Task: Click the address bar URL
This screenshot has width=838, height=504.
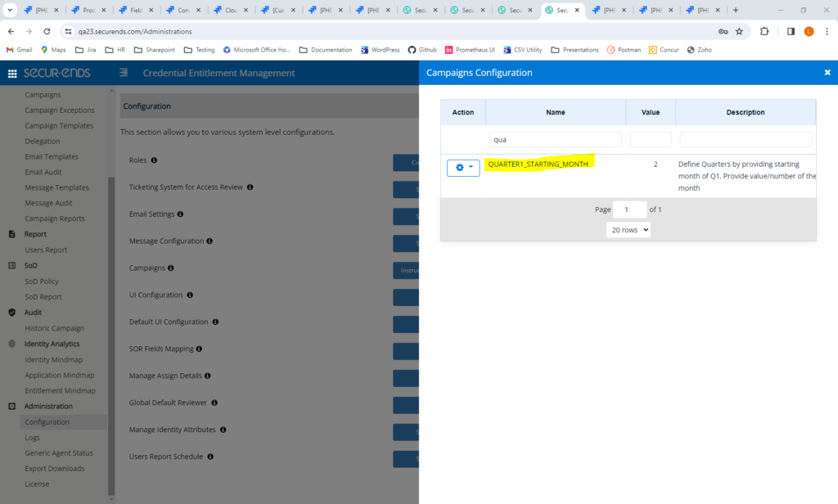Action: (135, 32)
